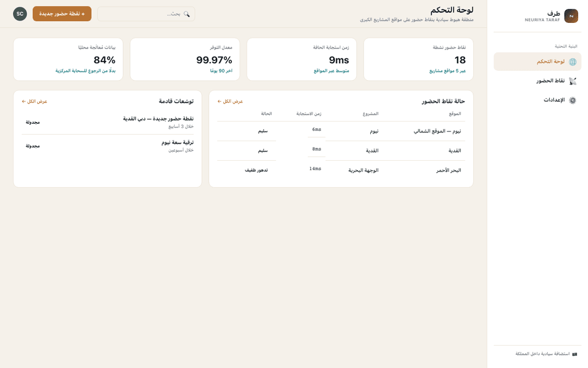This screenshot has height=368, width=588.
Task: Click متوسط عبر المواقع subtitle
Action: [x=332, y=71]
